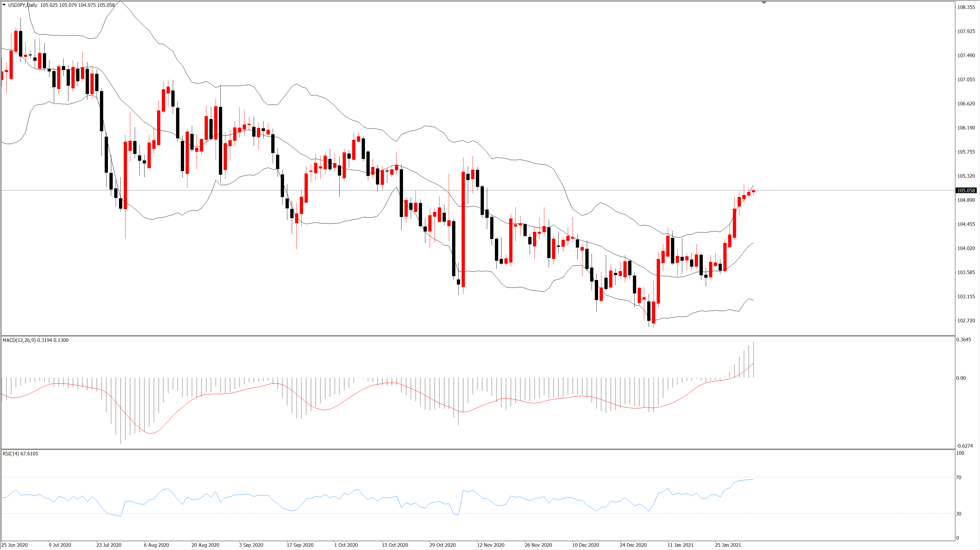Click the 107.055 value on price scale
Screen dimensions: 980x550
click(x=966, y=79)
